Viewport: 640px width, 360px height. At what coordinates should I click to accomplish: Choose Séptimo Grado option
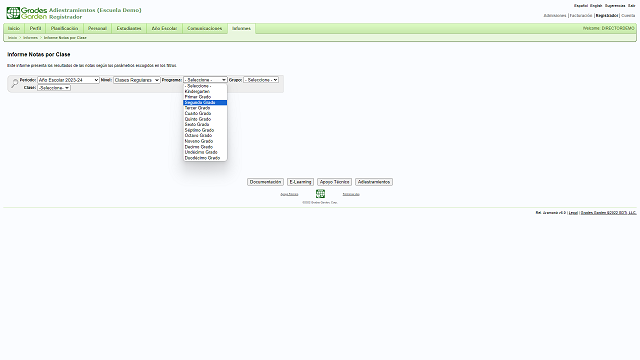205,130
